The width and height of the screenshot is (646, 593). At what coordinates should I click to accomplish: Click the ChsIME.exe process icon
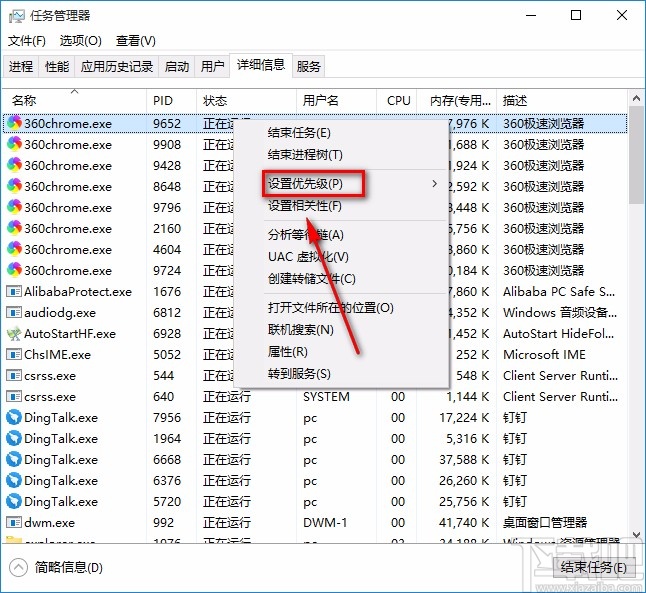tap(14, 354)
